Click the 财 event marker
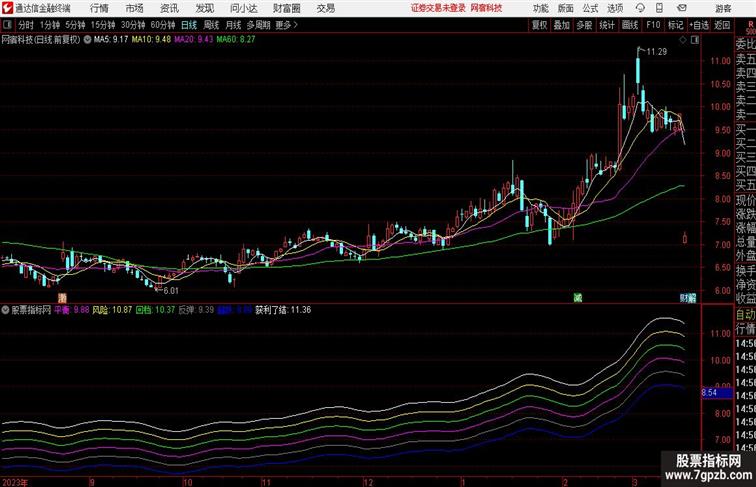The height and width of the screenshot is (487, 756). pyautogui.click(x=684, y=298)
